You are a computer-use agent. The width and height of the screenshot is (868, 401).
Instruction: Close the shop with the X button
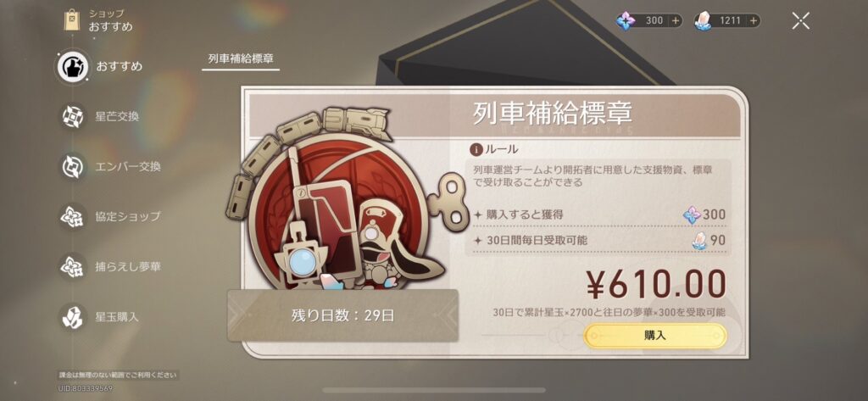(x=800, y=21)
